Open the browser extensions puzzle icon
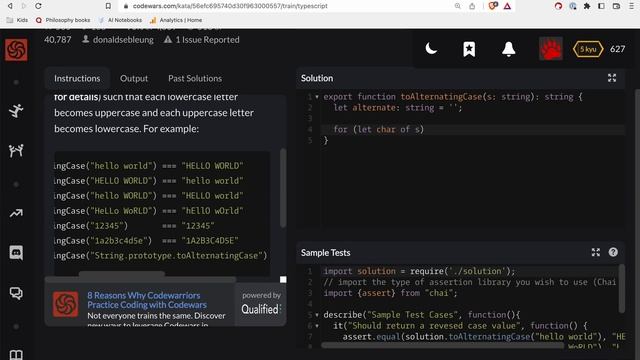This screenshot has height=360, width=640. [x=587, y=6]
